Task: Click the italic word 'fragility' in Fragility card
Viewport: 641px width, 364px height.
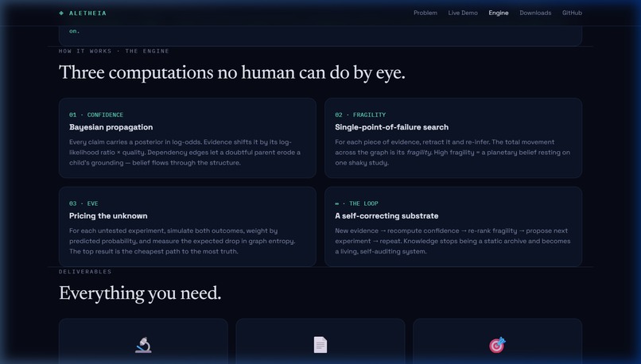Action: tap(419, 153)
